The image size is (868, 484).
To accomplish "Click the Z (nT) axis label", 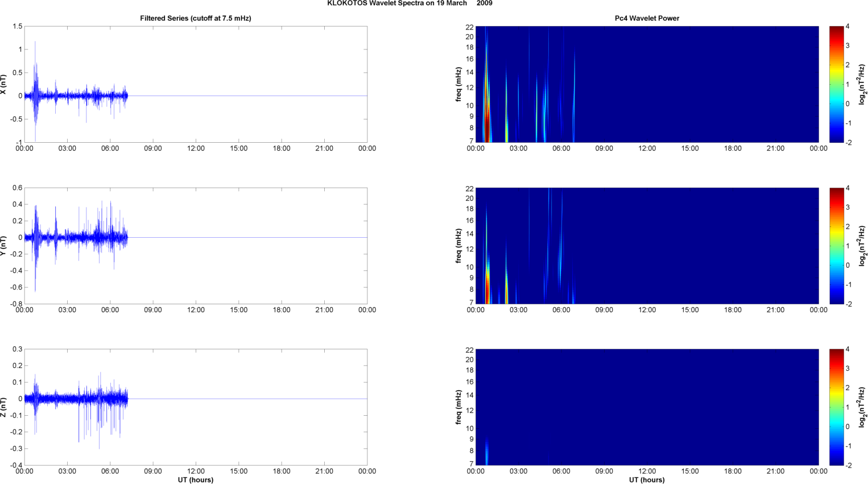I will (4, 407).
